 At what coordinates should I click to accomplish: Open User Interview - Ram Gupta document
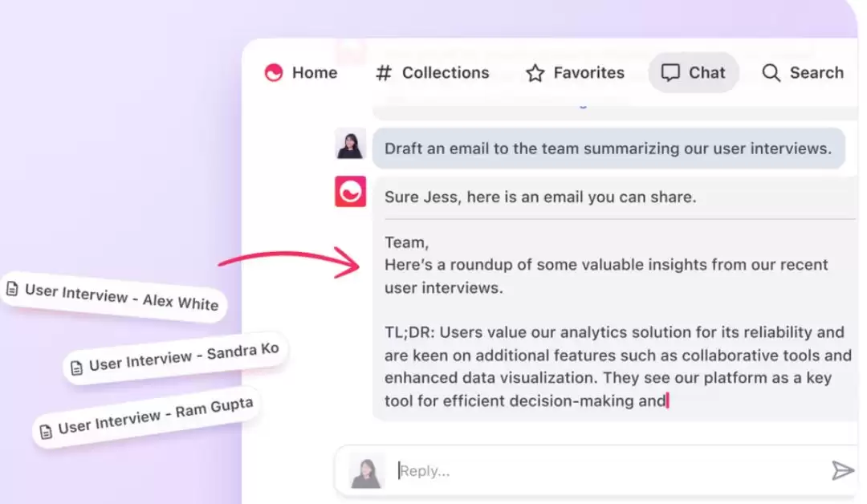146,417
